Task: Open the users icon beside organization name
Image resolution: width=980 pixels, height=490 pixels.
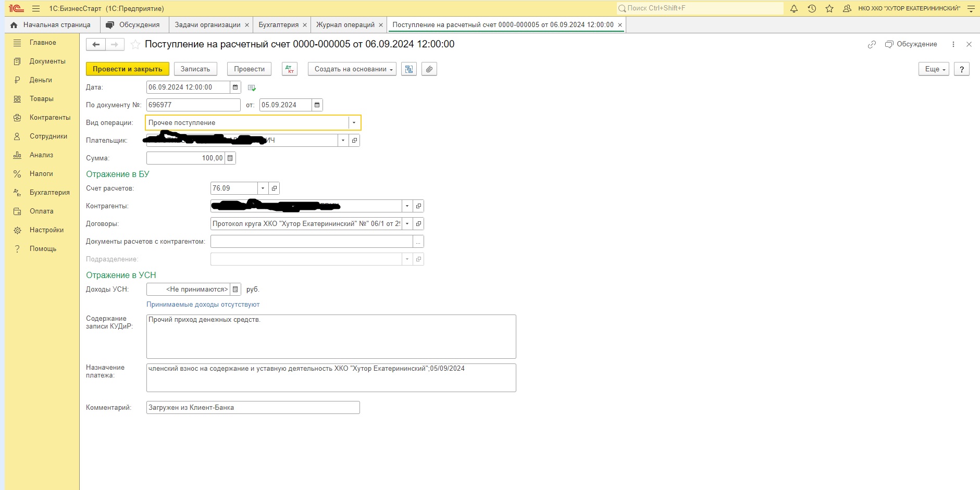Action: pyautogui.click(x=847, y=8)
